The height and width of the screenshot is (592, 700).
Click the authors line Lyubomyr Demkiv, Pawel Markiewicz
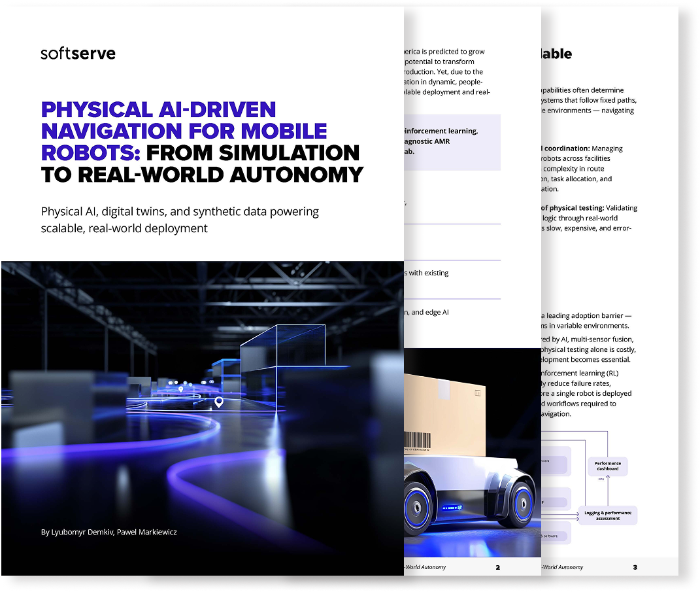click(108, 532)
